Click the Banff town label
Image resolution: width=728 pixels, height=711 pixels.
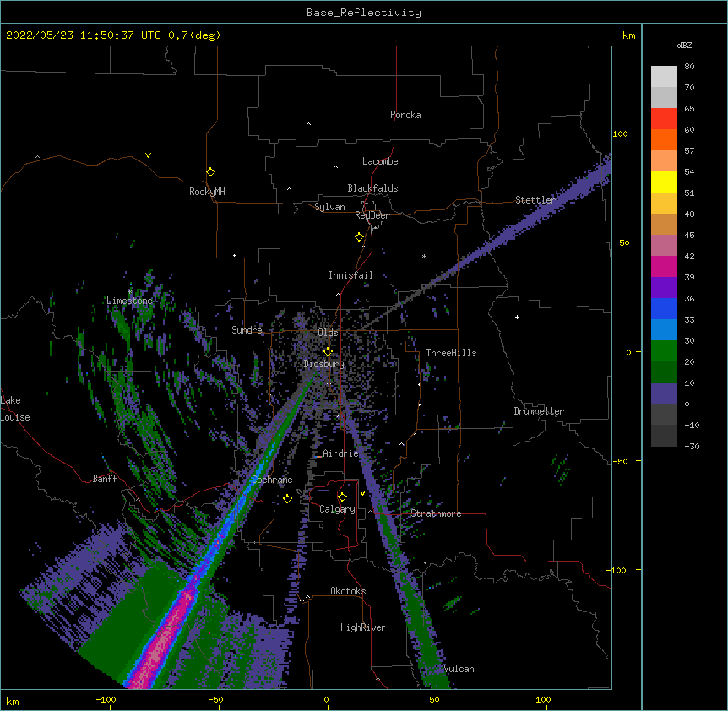coord(105,479)
